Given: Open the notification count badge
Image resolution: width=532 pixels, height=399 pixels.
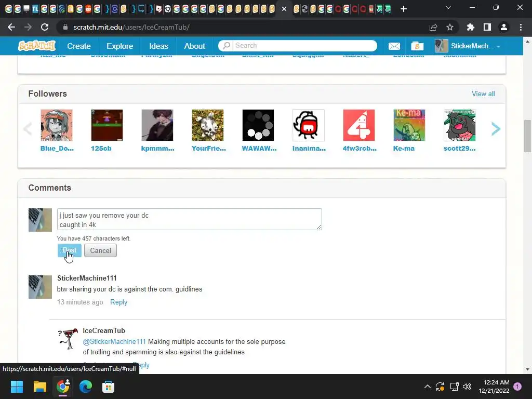Looking at the screenshot, I should pyautogui.click(x=517, y=387).
